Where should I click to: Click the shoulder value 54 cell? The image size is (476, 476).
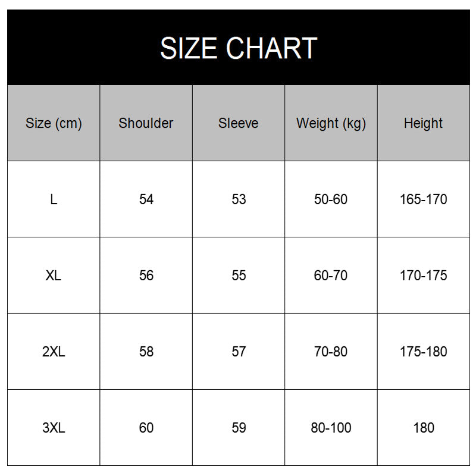[146, 199]
